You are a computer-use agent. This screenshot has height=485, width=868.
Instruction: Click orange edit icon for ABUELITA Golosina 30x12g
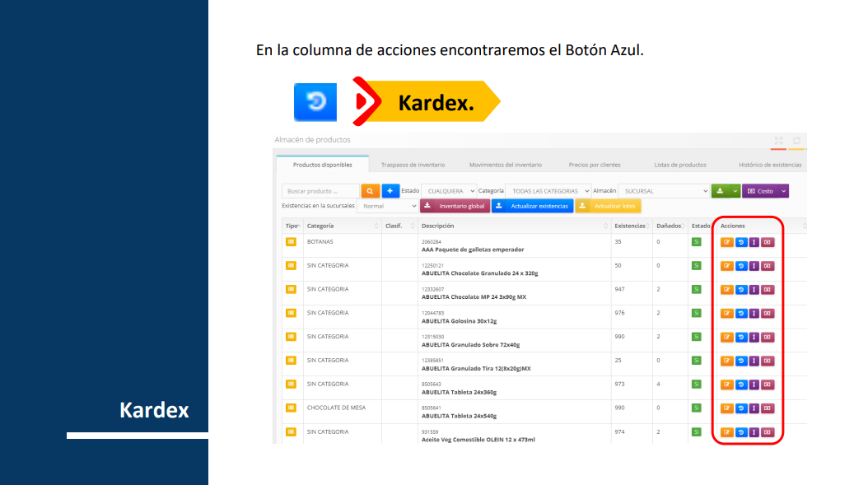[727, 313]
